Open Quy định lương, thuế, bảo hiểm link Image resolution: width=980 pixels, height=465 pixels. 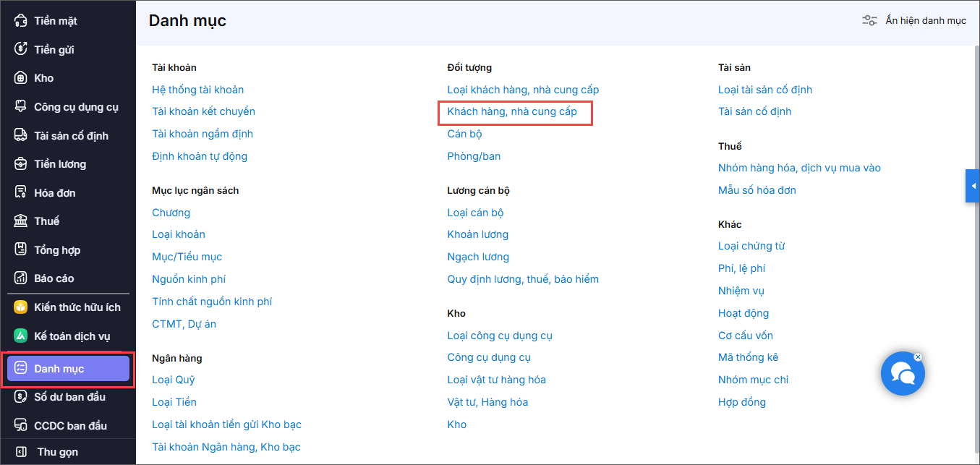pos(523,279)
